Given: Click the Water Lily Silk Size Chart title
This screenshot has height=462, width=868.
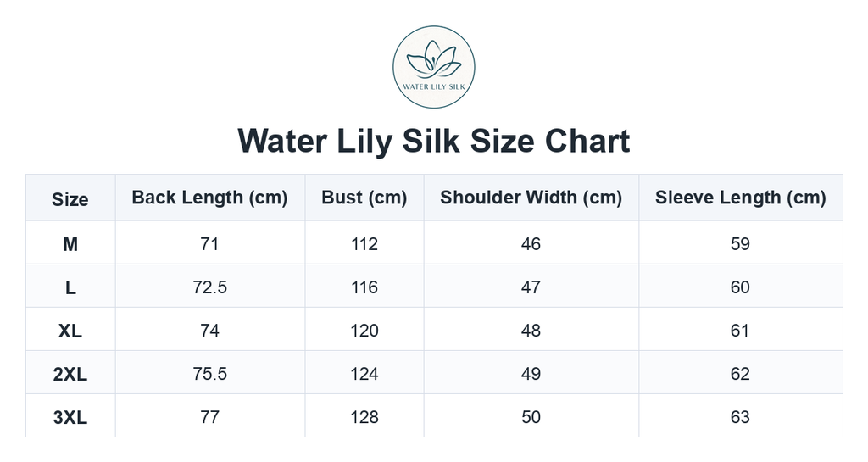Looking at the screenshot, I should (433, 141).
